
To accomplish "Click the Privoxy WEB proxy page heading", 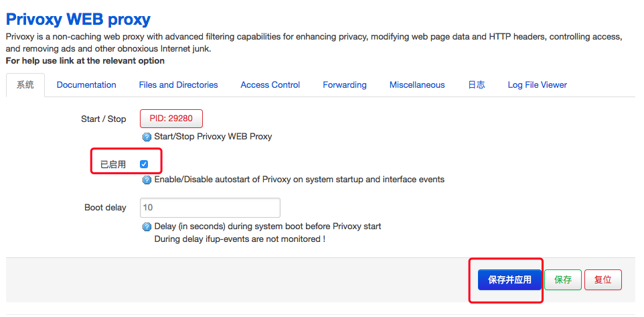I will point(78,19).
